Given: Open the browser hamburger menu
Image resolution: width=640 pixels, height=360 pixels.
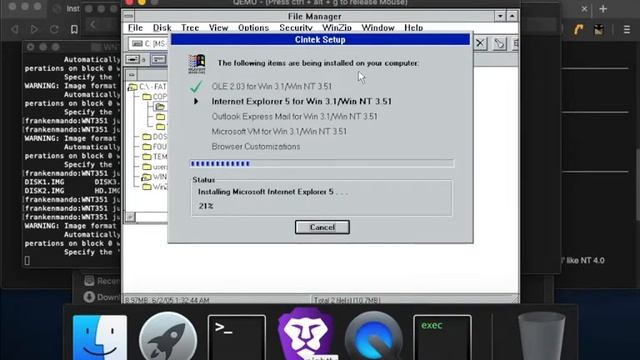Looking at the screenshot, I should point(627,30).
